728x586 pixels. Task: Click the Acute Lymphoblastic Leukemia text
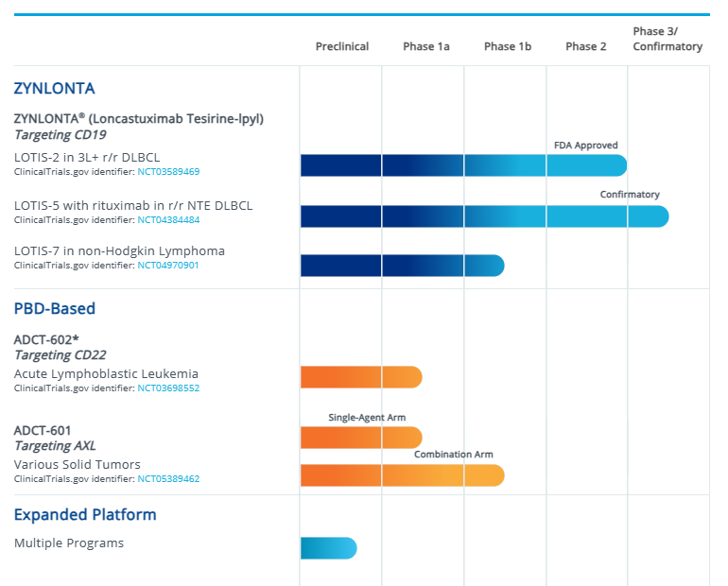tap(106, 373)
